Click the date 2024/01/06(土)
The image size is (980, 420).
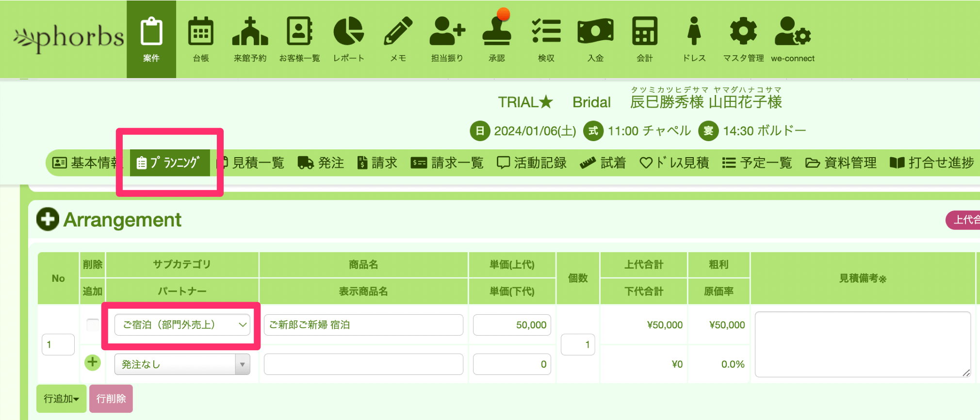pos(535,131)
